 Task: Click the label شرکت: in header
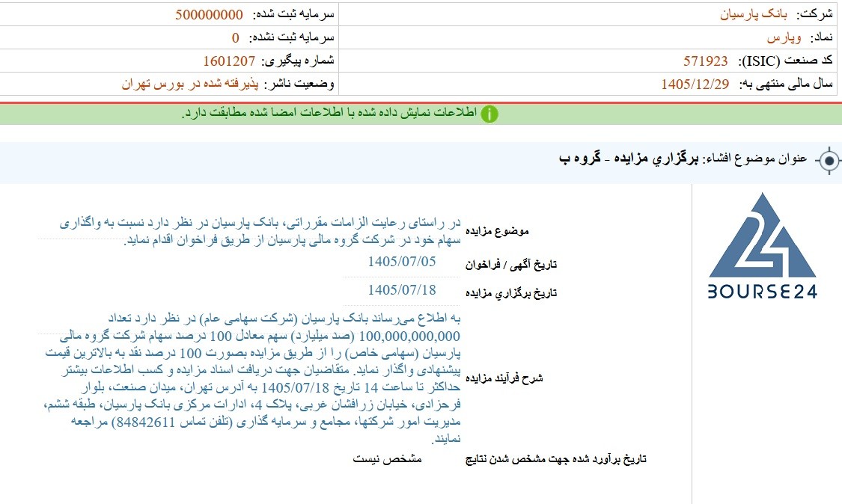click(813, 14)
